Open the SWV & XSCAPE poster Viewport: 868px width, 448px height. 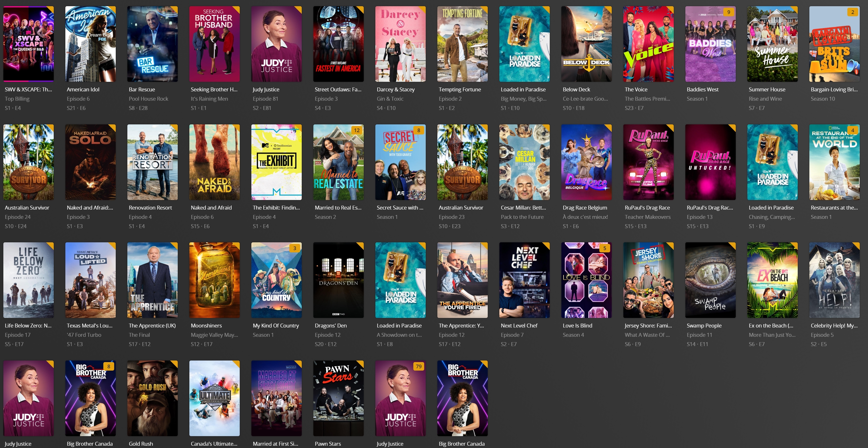(x=29, y=44)
